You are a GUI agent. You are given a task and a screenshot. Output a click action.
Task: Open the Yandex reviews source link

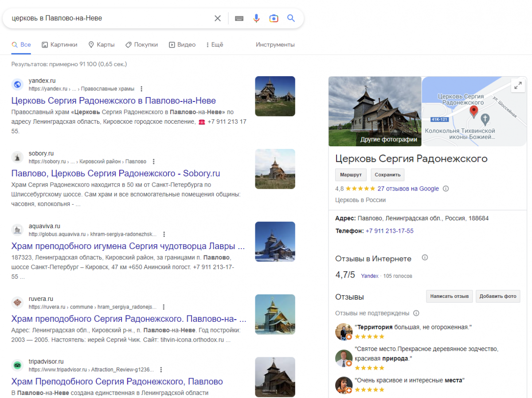click(370, 276)
